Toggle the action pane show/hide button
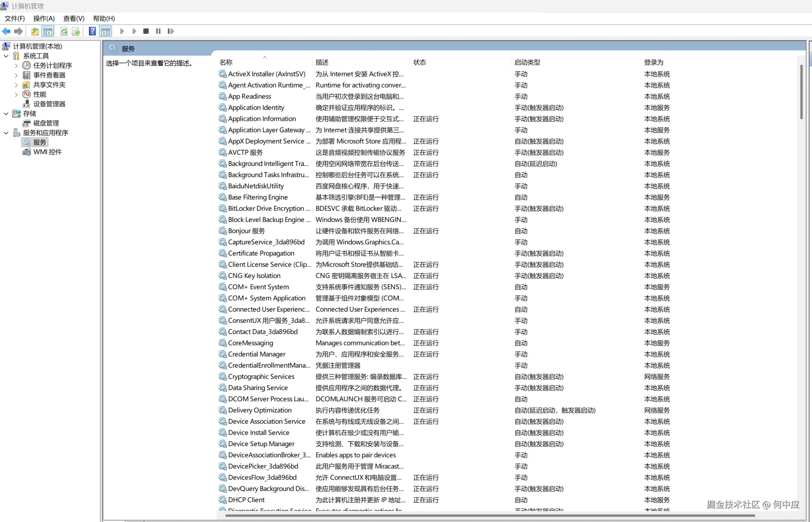The width and height of the screenshot is (812, 522). [105, 31]
